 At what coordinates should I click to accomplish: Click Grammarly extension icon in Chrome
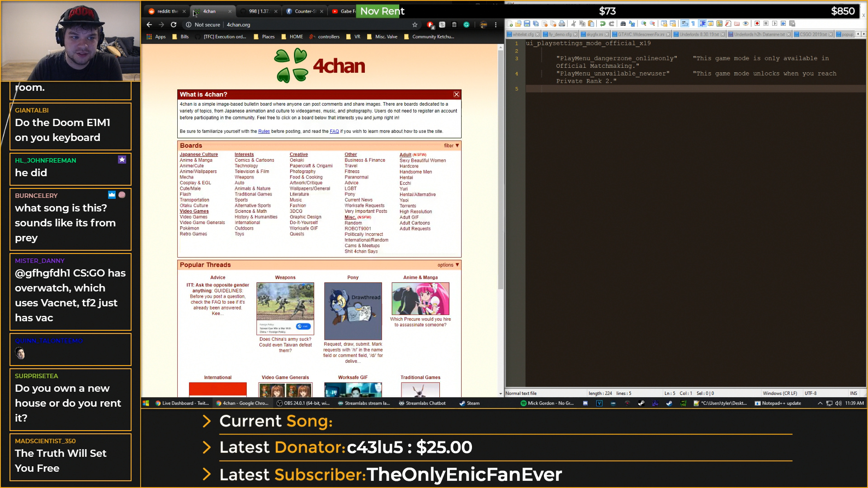click(467, 25)
